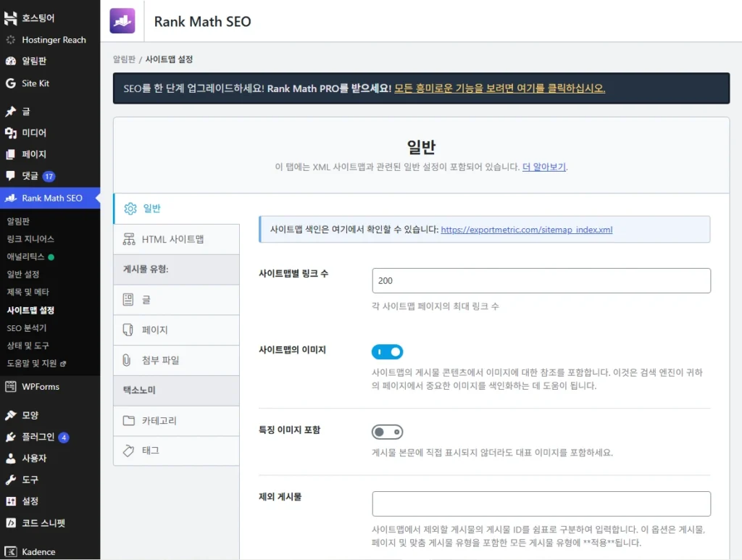Click the Rank Math SEO logo icon

122,21
